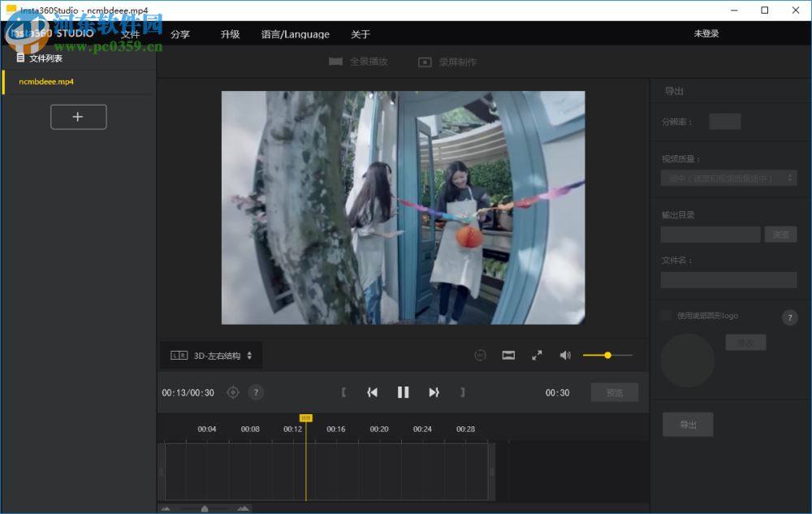This screenshot has width=812, height=514.
Task: Toggle the set-out bracket marker control
Action: click(462, 391)
